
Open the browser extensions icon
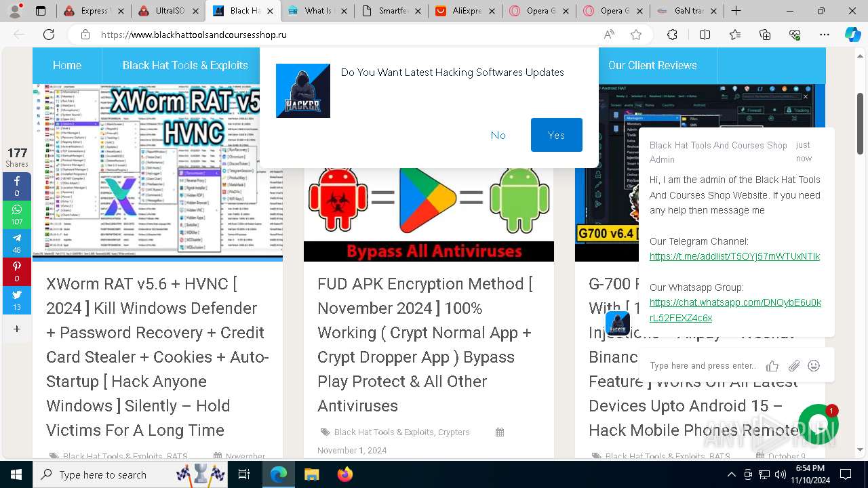tap(672, 35)
